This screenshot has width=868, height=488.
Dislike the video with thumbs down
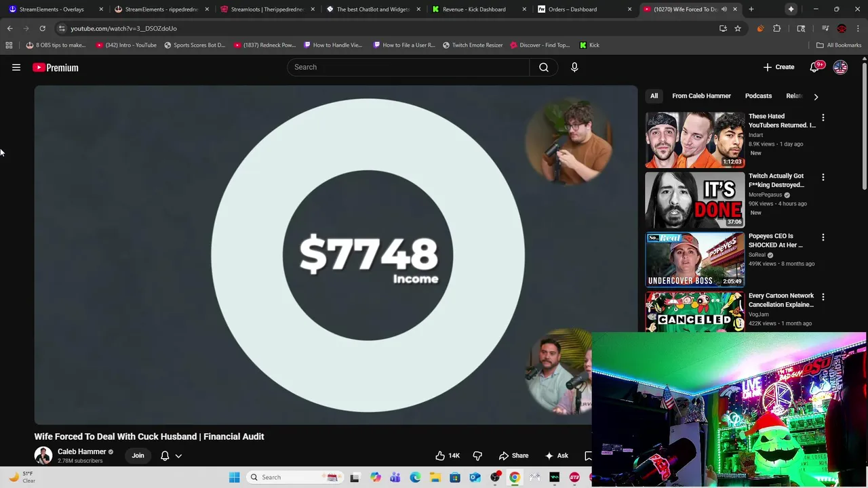coord(477,455)
